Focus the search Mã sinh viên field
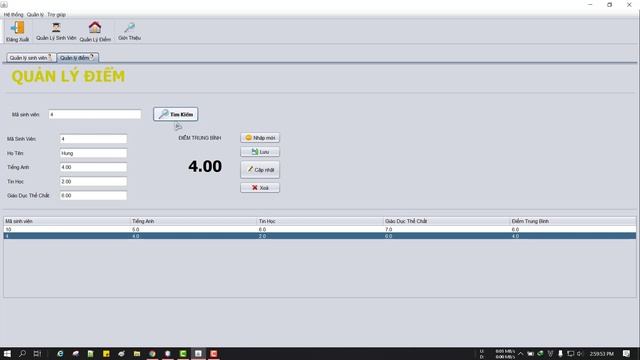The width and height of the screenshot is (640, 360). pyautogui.click(x=95, y=115)
